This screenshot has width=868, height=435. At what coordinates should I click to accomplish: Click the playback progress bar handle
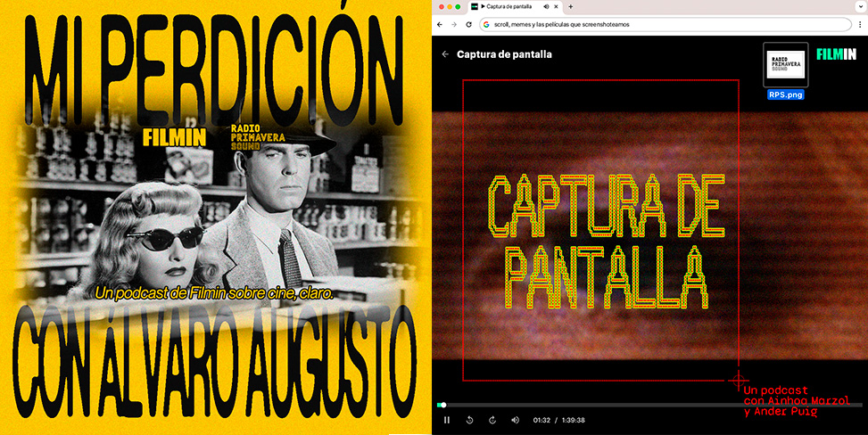[x=442, y=405]
